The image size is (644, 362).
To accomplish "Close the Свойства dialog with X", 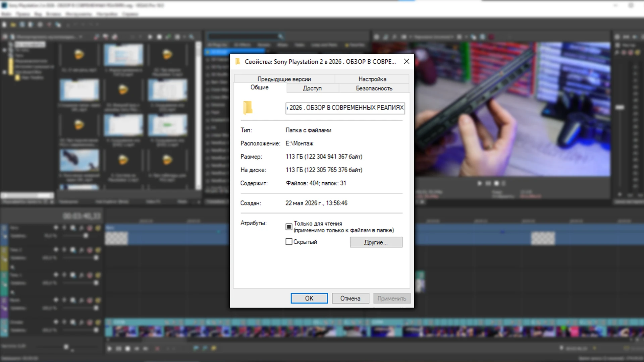I will click(407, 61).
